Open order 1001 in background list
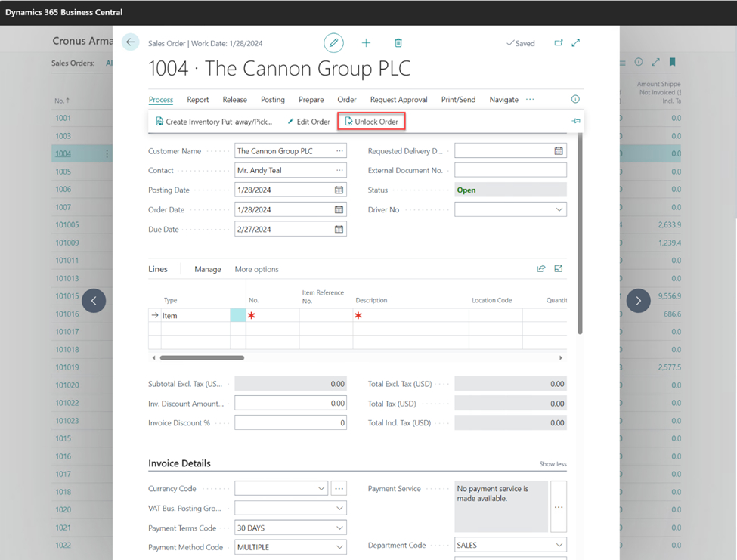This screenshot has width=737, height=560. [x=63, y=118]
